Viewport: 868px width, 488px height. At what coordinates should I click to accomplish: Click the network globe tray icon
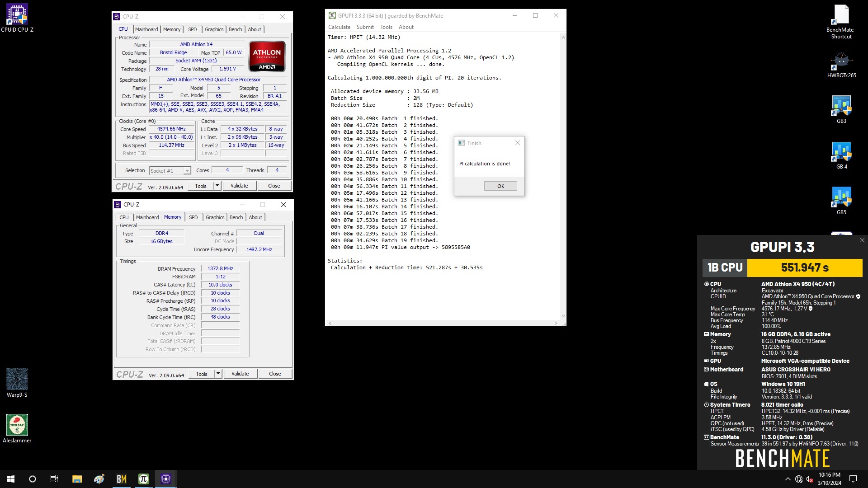point(799,479)
